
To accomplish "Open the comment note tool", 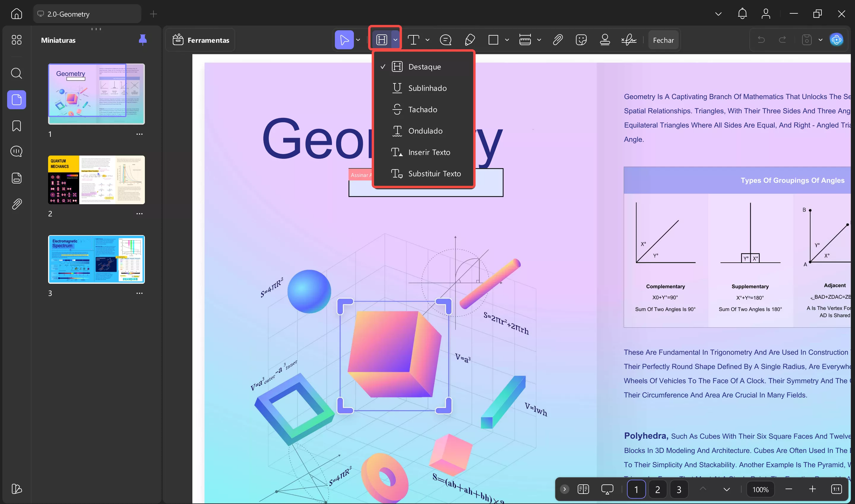I will pos(445,40).
